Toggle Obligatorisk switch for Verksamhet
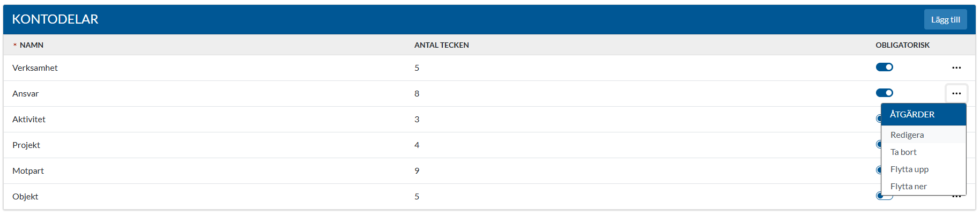 click(884, 67)
